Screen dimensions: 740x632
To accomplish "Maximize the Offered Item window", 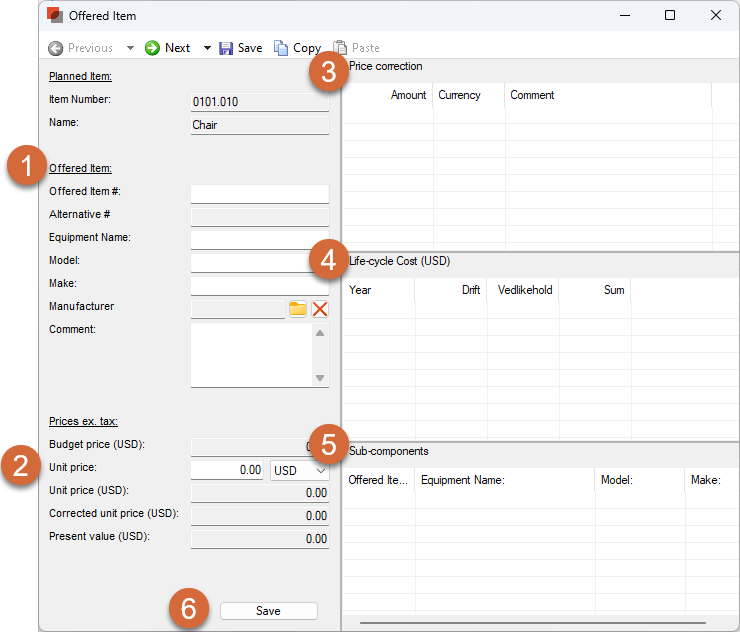I will pyautogui.click(x=670, y=16).
